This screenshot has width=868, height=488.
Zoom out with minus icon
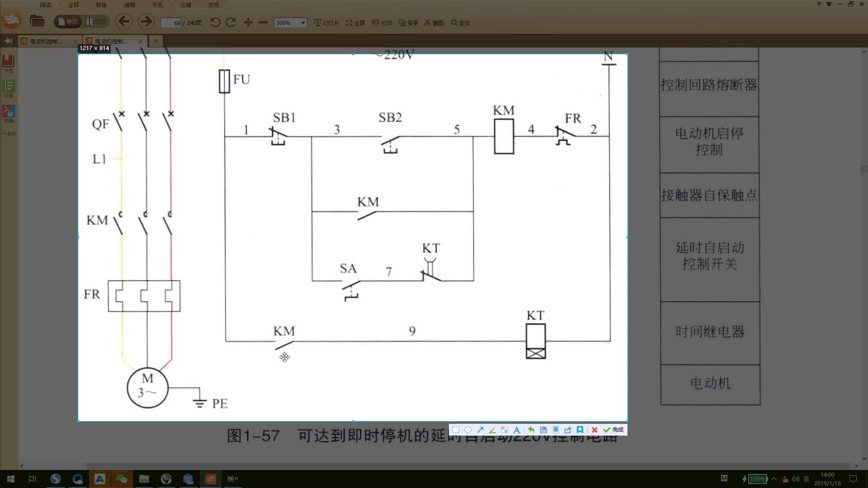pos(263,22)
